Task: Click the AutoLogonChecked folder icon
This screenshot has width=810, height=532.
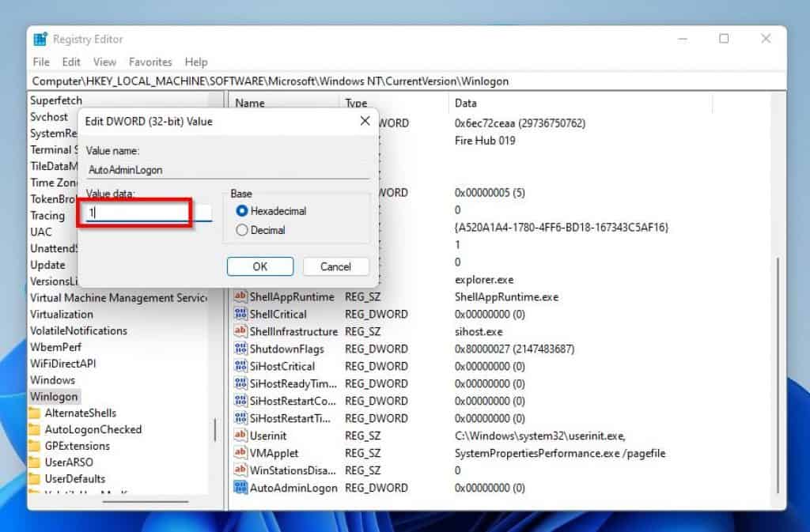Action: (35, 429)
